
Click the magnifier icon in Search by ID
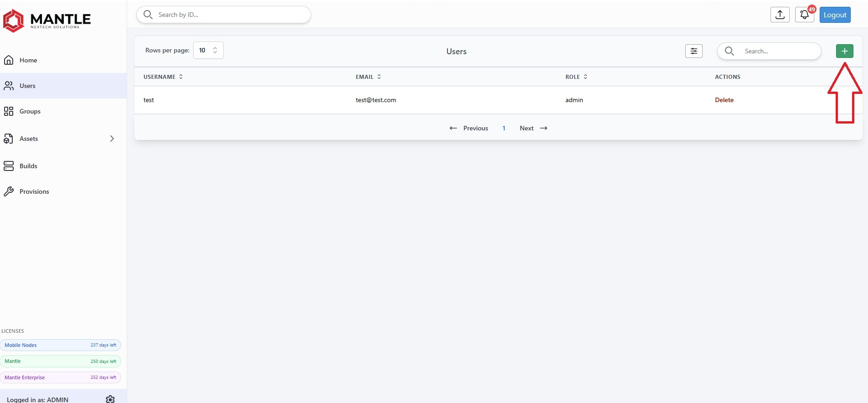click(148, 15)
